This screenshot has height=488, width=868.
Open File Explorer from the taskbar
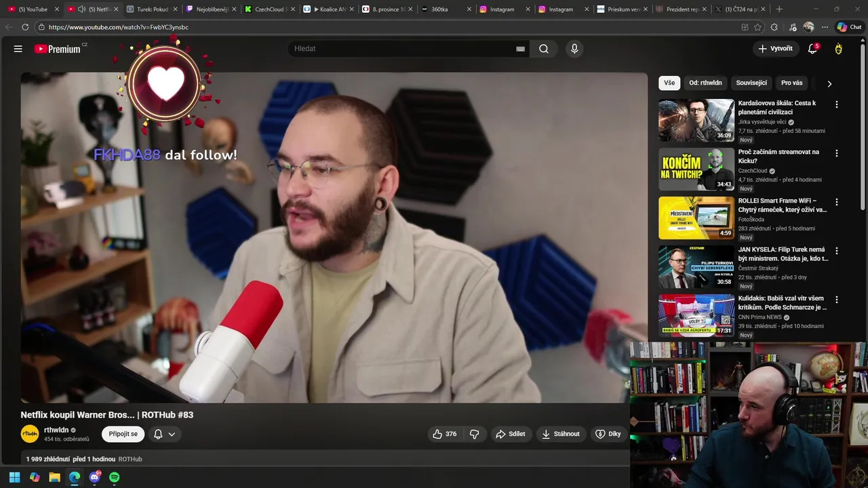54,477
